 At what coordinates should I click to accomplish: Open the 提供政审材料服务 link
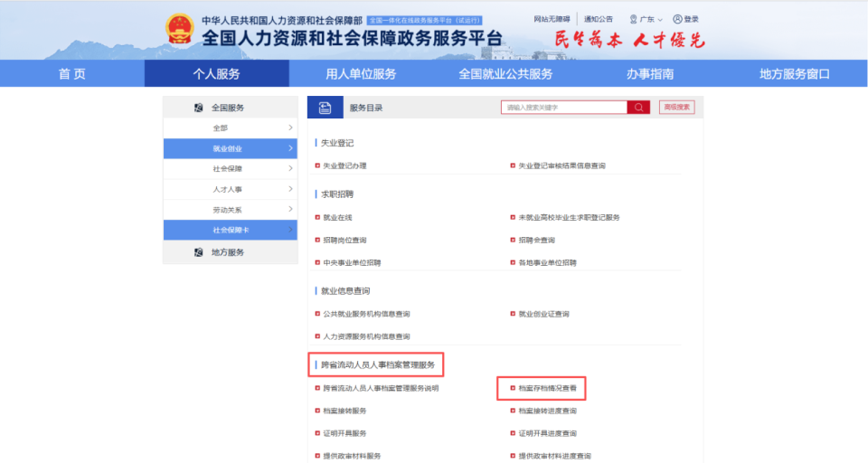click(x=352, y=456)
